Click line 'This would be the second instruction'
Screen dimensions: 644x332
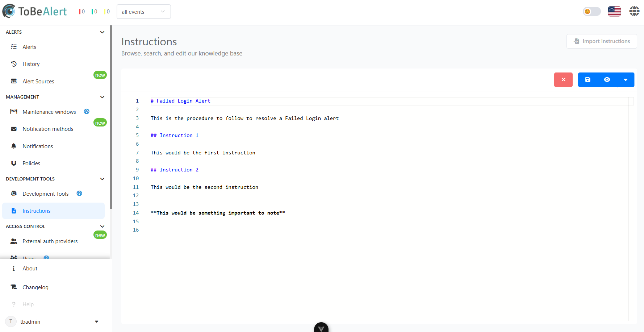(205, 187)
